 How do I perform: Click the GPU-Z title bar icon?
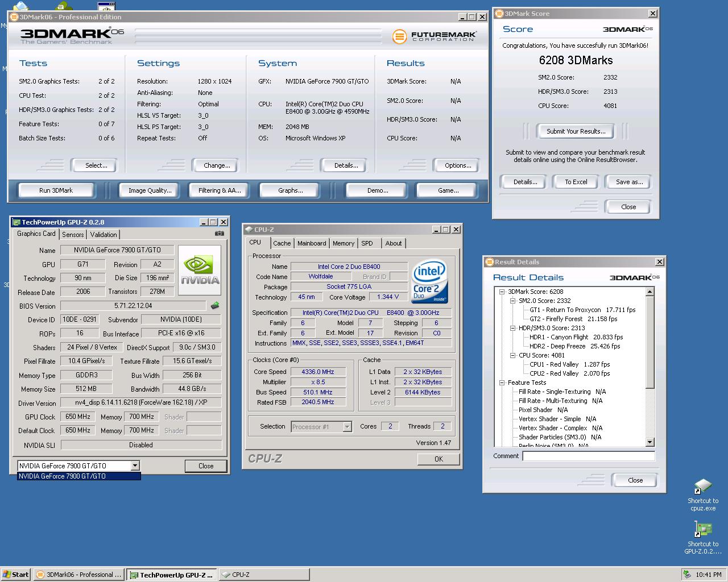(x=16, y=222)
